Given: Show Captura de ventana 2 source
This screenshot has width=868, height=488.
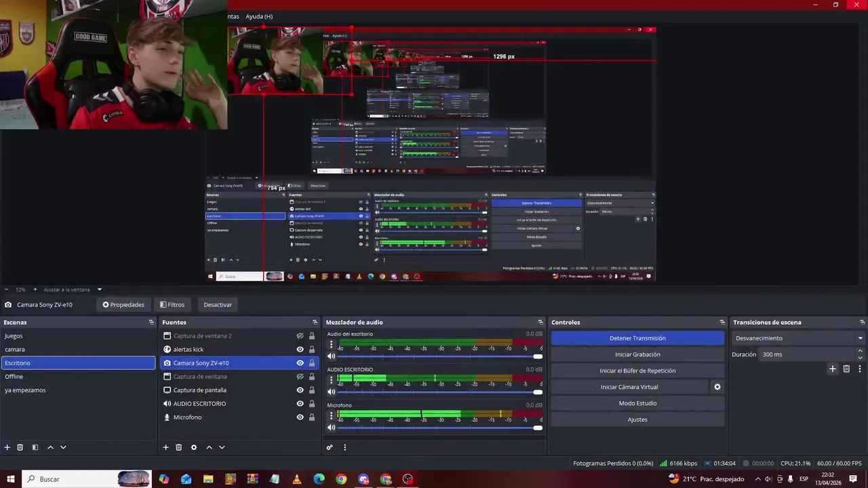Looking at the screenshot, I should 300,336.
